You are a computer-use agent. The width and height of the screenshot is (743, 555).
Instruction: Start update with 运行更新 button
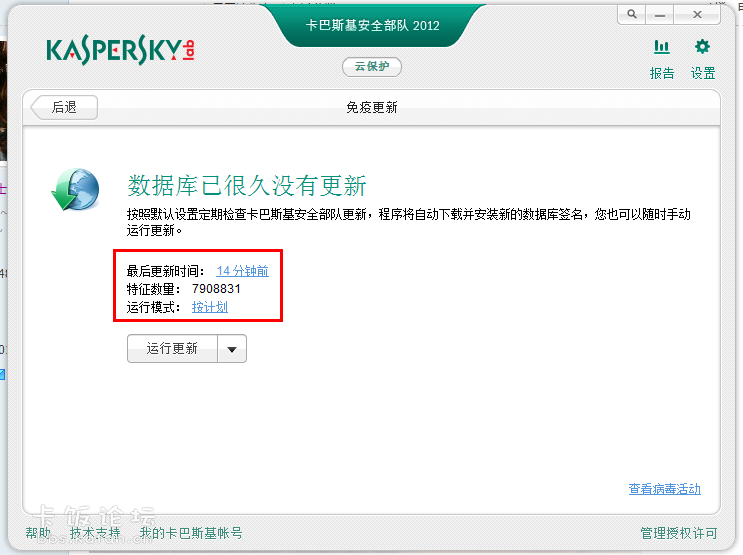(x=172, y=349)
